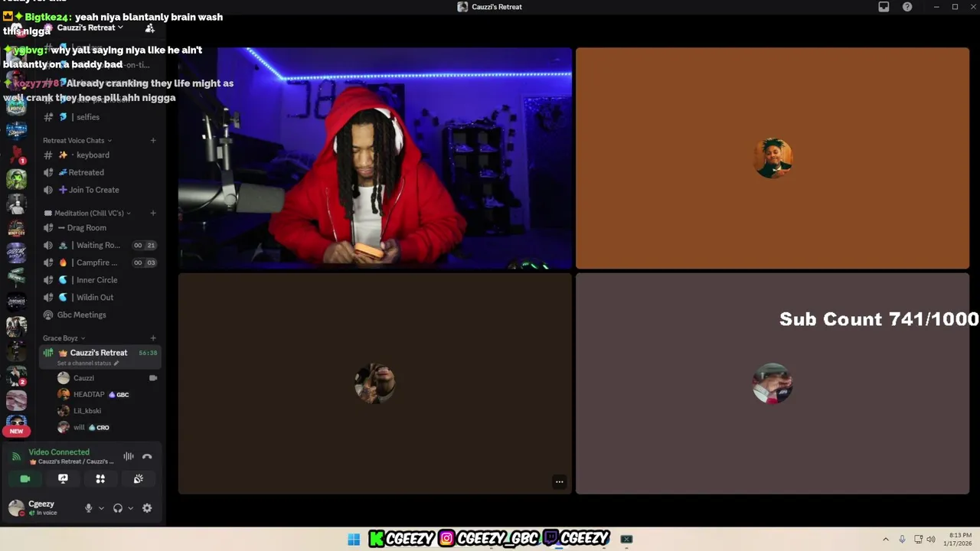Click taskbar volume speaker icon
The image size is (980, 551).
pyautogui.click(x=931, y=540)
